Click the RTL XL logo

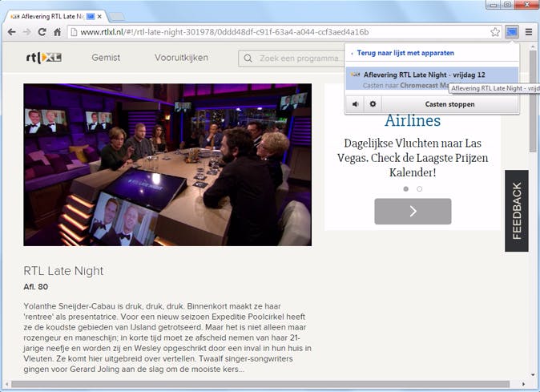click(44, 58)
